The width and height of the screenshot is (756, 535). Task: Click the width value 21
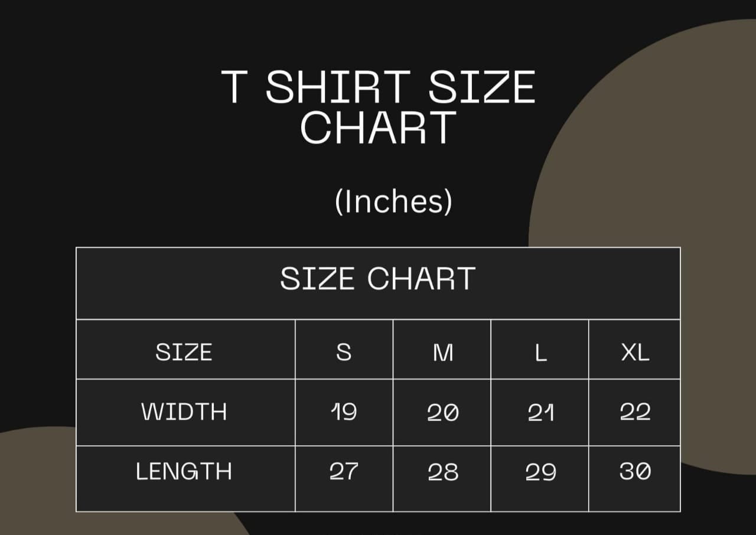540,412
